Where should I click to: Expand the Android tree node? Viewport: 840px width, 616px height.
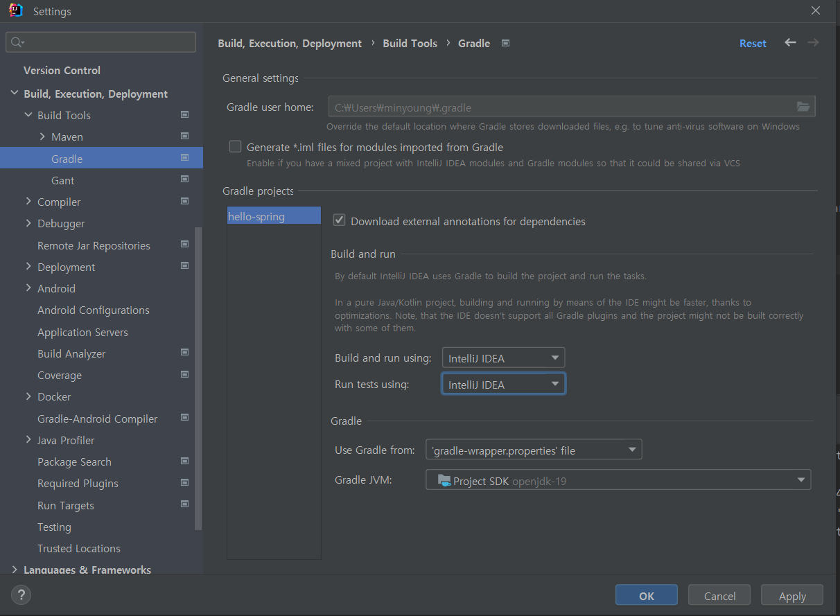coord(28,288)
